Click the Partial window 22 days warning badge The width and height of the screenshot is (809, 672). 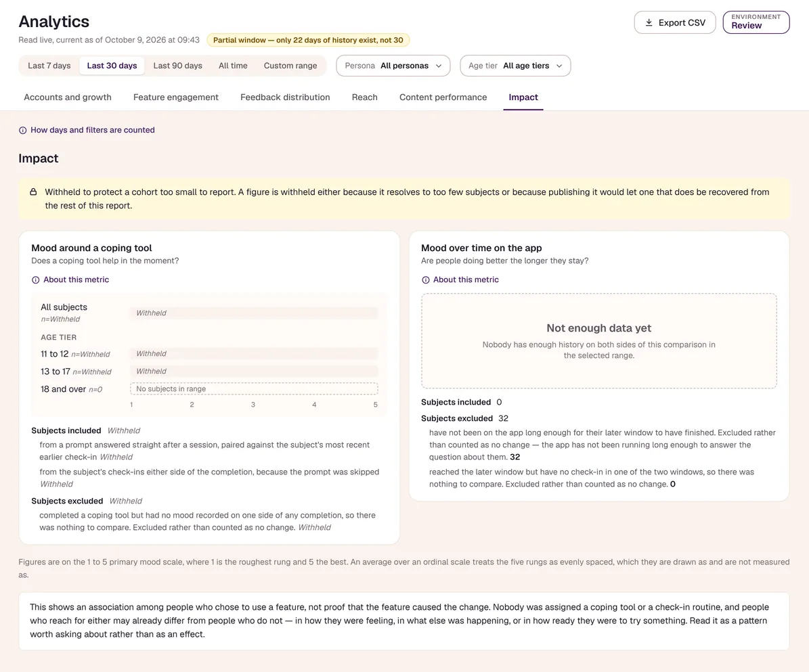[x=308, y=40]
